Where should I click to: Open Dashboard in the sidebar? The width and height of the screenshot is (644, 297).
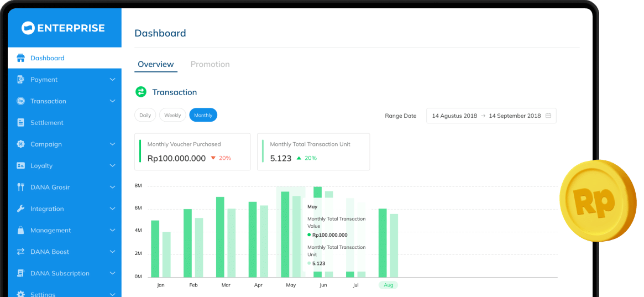[x=65, y=58]
